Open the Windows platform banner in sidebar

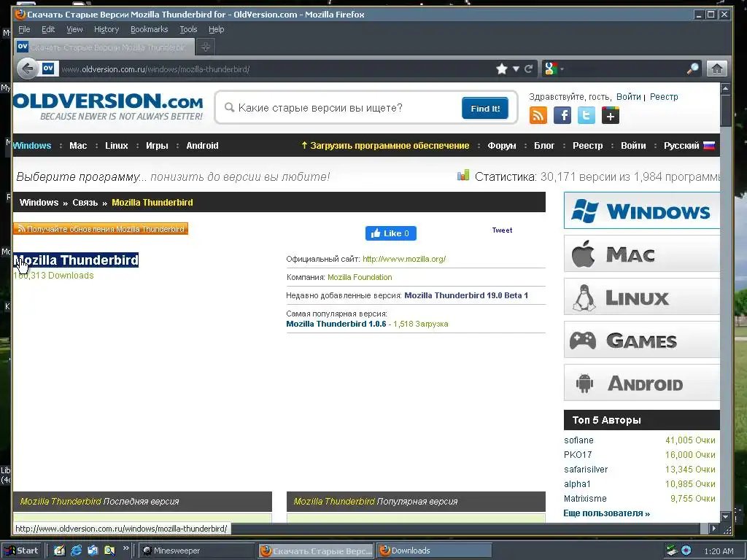pos(641,211)
